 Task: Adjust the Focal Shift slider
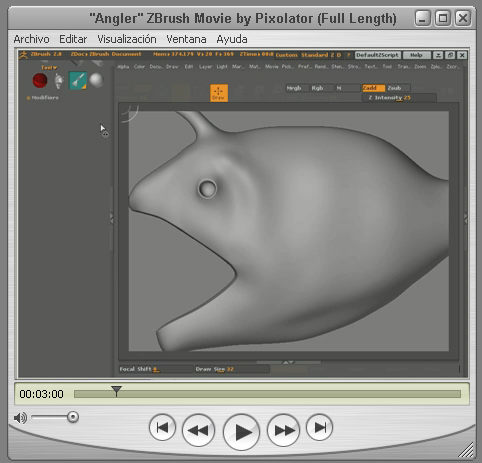tap(156, 369)
